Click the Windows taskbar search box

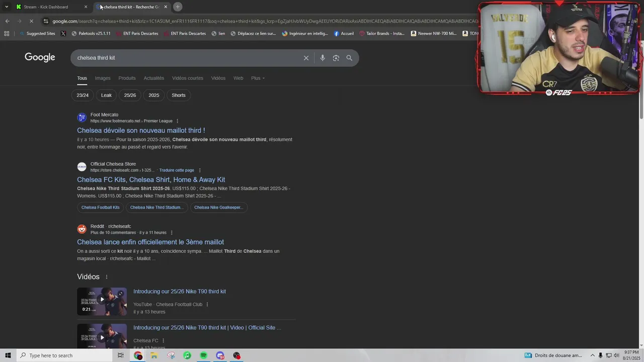pyautogui.click(x=64, y=355)
